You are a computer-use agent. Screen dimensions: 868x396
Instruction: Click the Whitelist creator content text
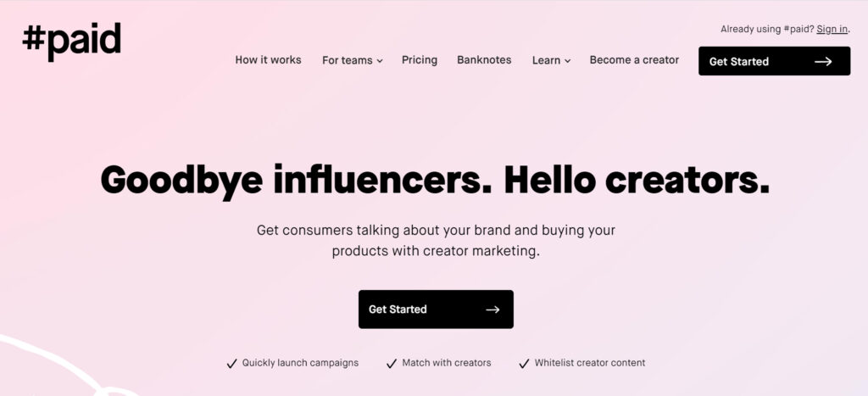pyautogui.click(x=590, y=363)
